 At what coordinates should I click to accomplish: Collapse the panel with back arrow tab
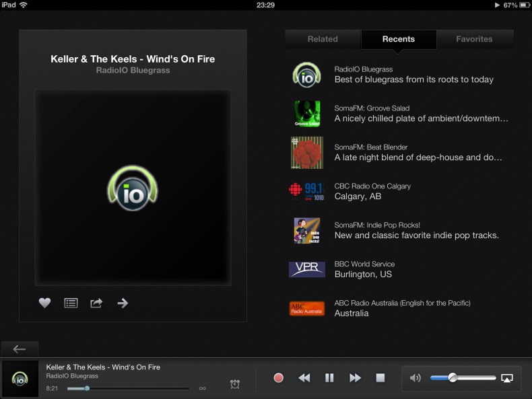(20, 349)
